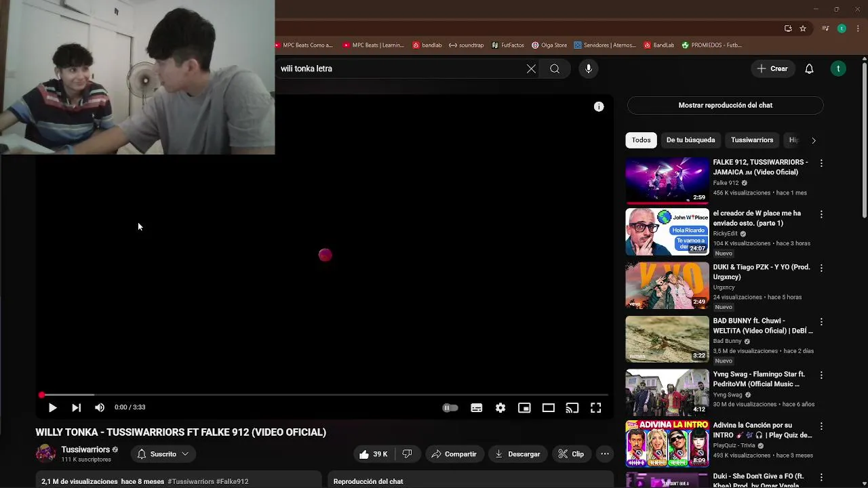Open the Bad Bunny WELTiTA thumbnail
The image size is (868, 488).
pyautogui.click(x=667, y=339)
